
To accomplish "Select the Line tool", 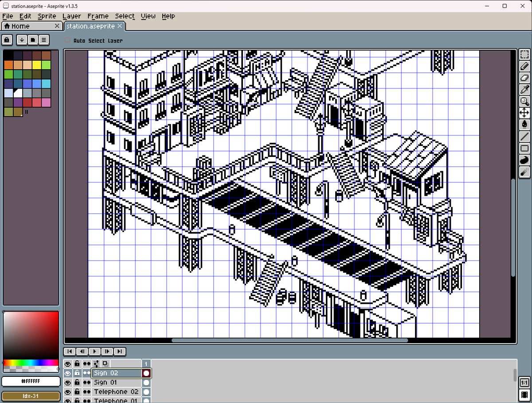I will [524, 136].
